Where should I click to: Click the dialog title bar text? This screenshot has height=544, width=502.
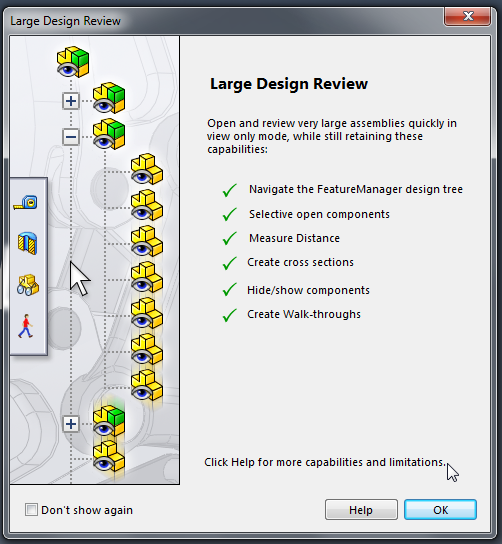(x=65, y=21)
